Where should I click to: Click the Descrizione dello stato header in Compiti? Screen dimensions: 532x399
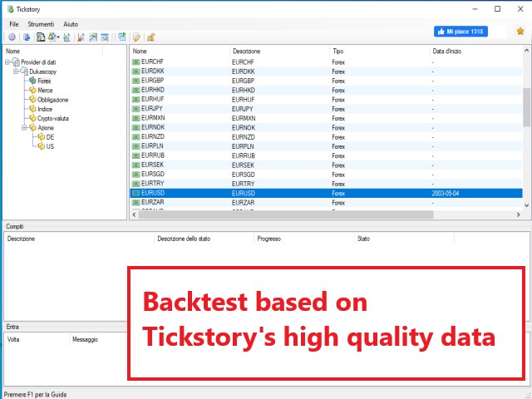pos(204,239)
